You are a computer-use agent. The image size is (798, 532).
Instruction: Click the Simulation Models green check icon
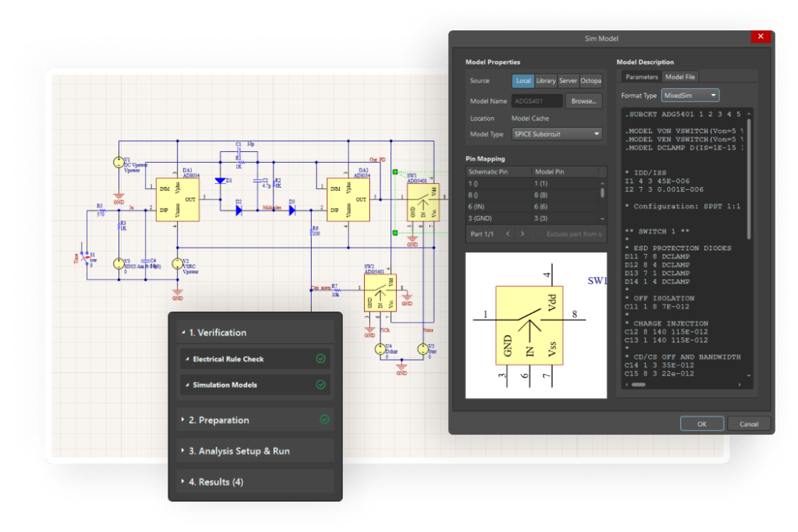[x=320, y=385]
